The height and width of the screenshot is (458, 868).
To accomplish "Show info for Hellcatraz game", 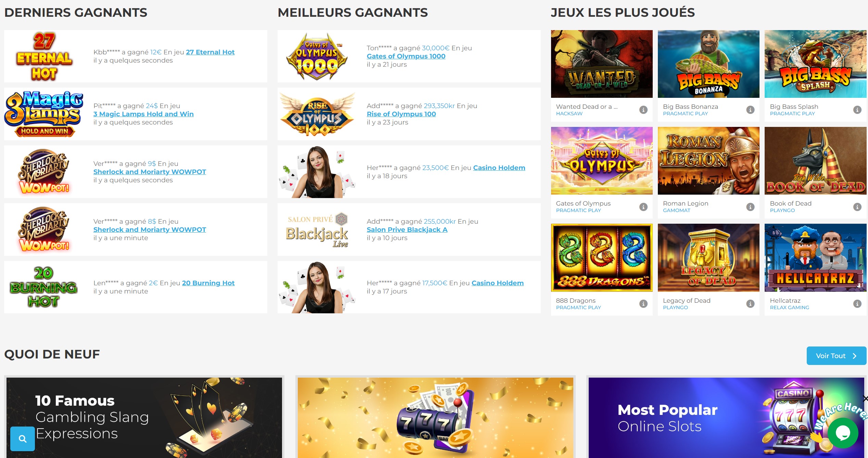I will (x=857, y=304).
